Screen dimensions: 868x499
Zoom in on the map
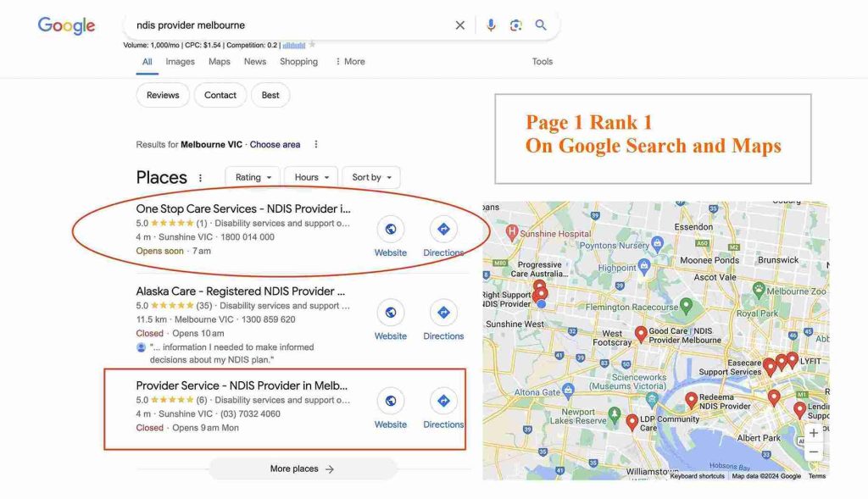click(x=813, y=433)
